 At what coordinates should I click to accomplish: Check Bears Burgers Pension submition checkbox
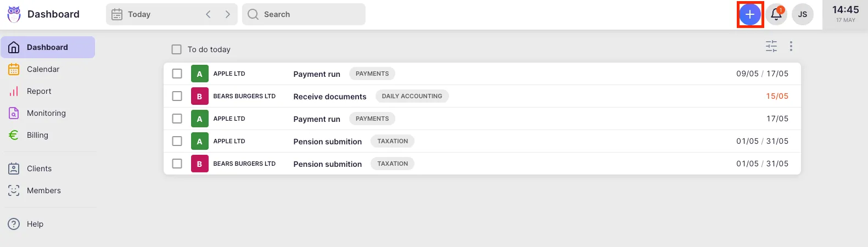177,164
